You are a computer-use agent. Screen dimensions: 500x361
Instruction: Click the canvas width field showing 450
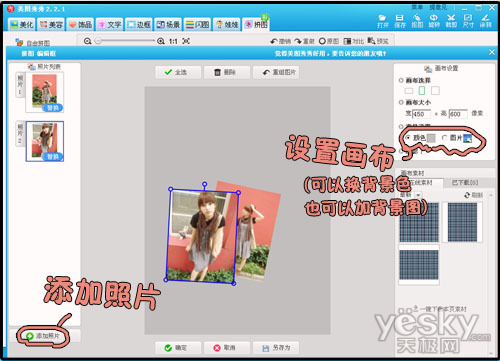coord(422,114)
